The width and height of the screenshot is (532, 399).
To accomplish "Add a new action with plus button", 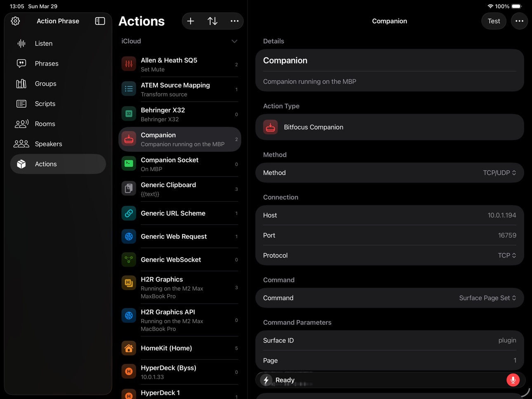I will point(191,21).
